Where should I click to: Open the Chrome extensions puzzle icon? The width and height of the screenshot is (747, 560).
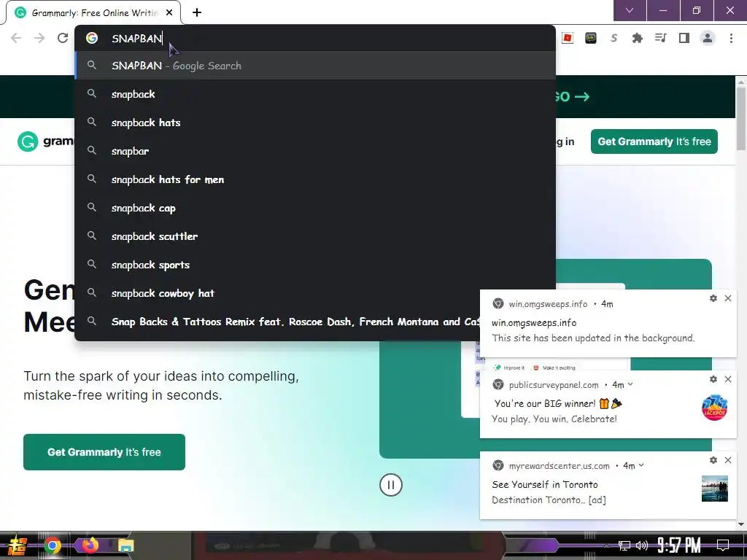(x=637, y=38)
